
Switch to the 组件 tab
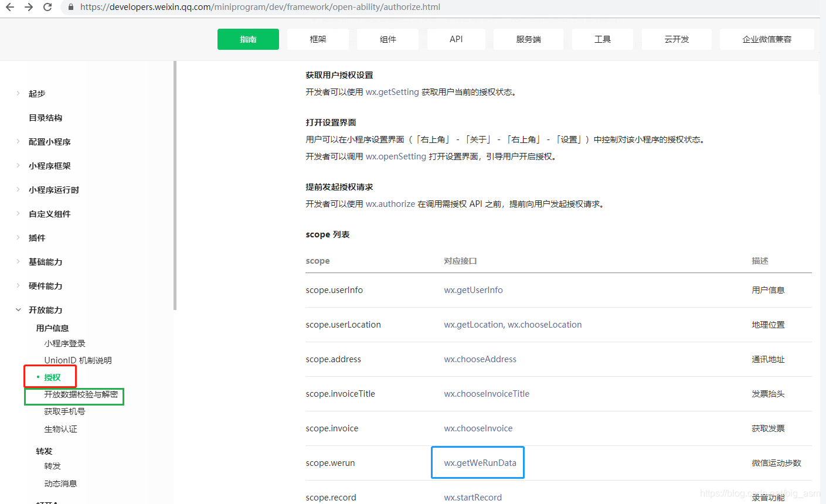tap(387, 39)
